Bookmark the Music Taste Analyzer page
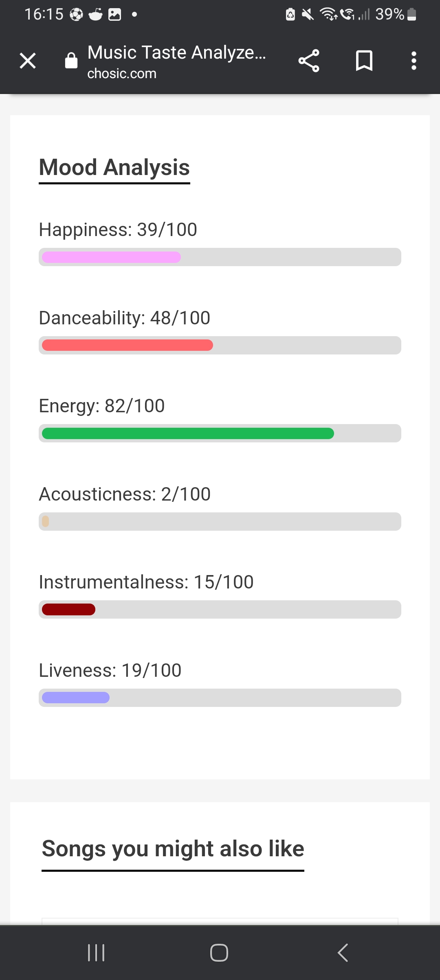Image resolution: width=440 pixels, height=980 pixels. click(364, 61)
